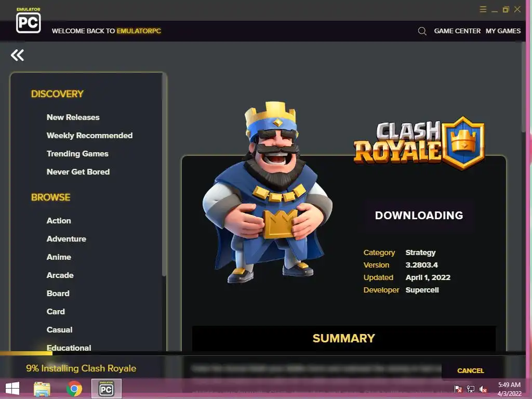The image size is (532, 399).
Task: Collapse sidebar with the double chevron icon
Action: pyautogui.click(x=17, y=55)
